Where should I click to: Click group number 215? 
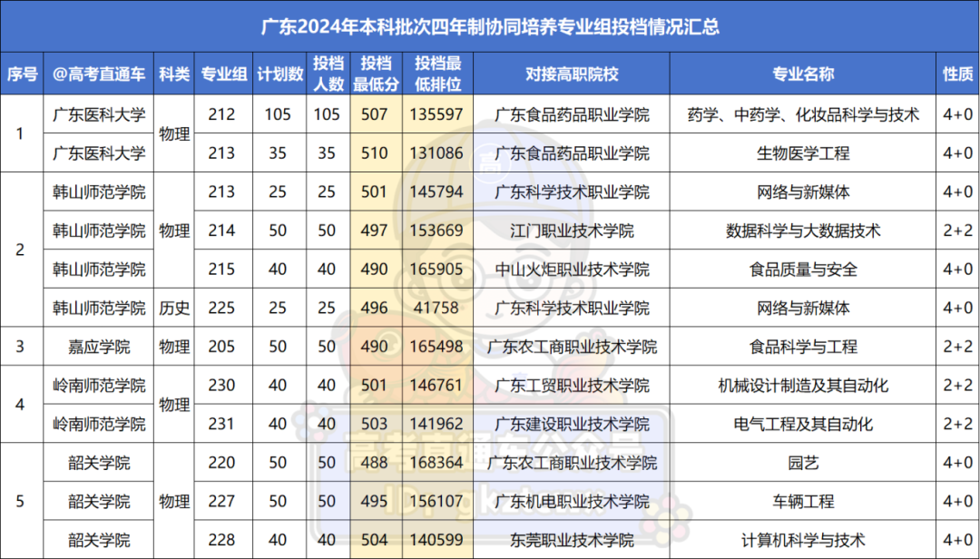tap(221, 269)
